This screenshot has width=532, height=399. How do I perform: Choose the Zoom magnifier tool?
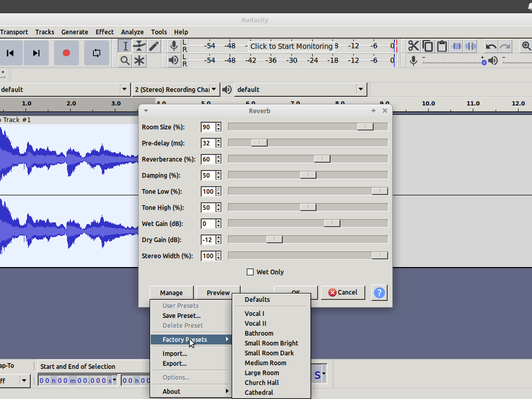[125, 61]
